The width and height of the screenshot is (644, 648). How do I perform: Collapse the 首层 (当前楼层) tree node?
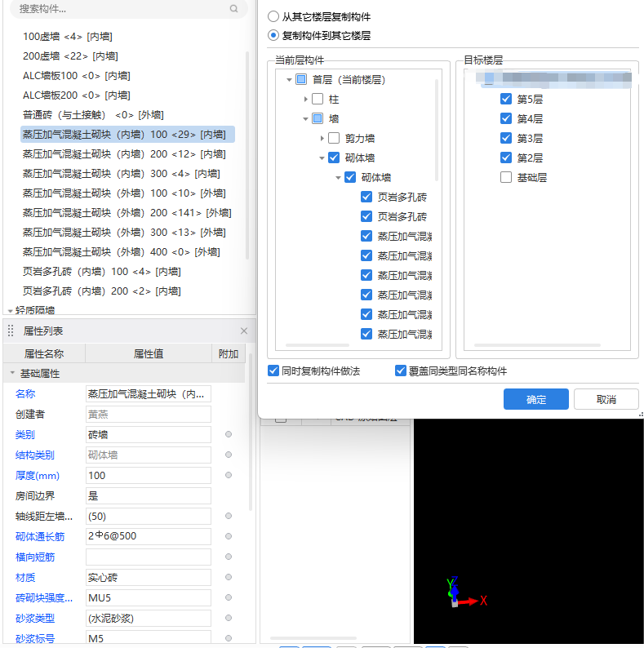click(x=289, y=80)
